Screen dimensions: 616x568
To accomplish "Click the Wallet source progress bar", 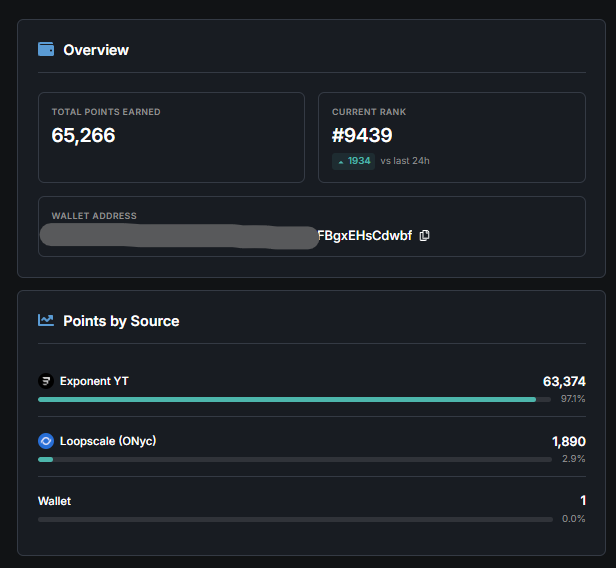I will 295,520.
